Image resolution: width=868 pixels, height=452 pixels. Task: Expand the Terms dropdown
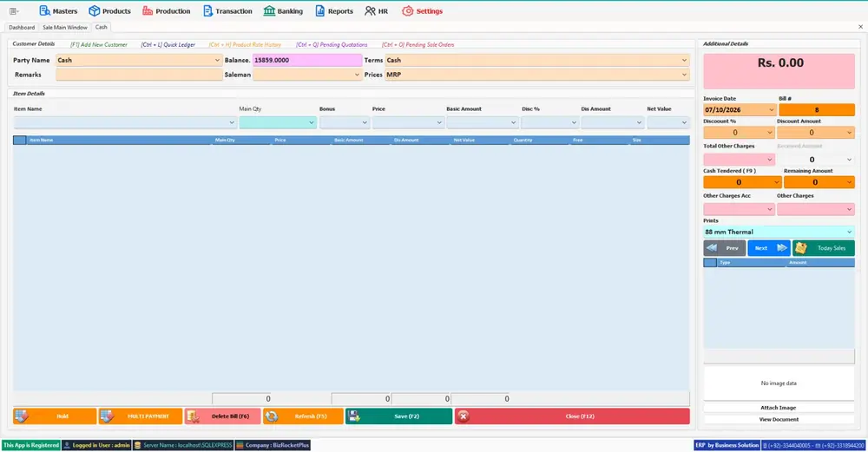click(684, 61)
